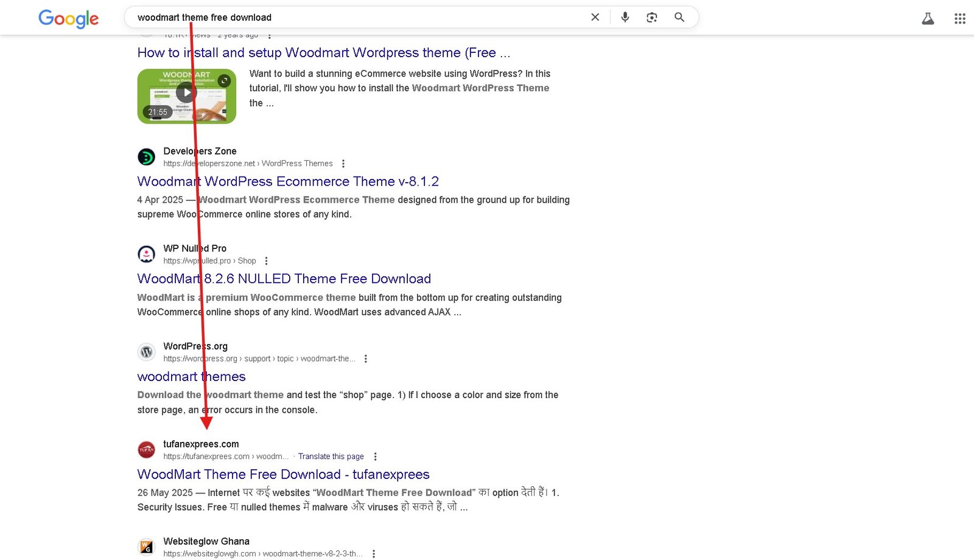Click the websiteglowgh.com breadcrumb URL

tap(262, 554)
